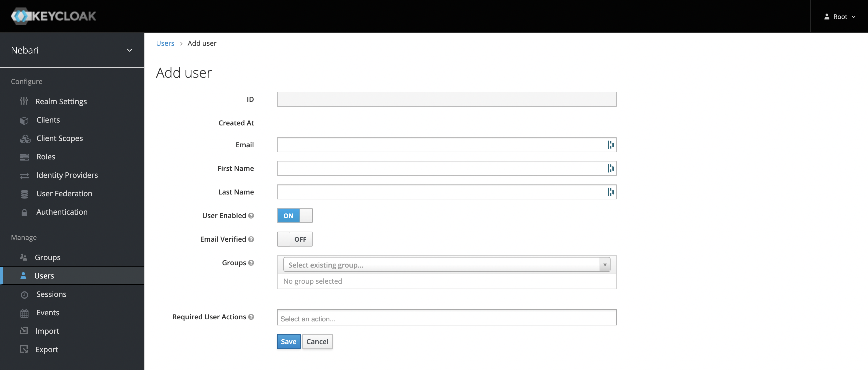Click the Groups icon under Manage section

point(23,257)
